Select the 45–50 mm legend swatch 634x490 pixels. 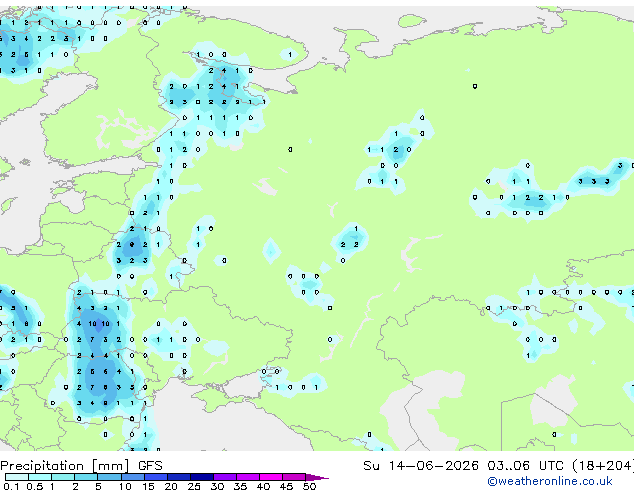(294, 477)
